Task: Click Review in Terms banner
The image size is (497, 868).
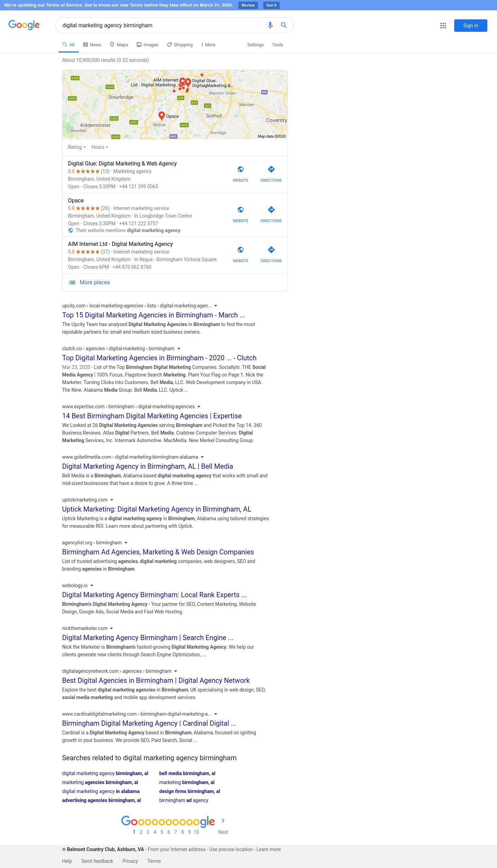Action: pyautogui.click(x=248, y=5)
